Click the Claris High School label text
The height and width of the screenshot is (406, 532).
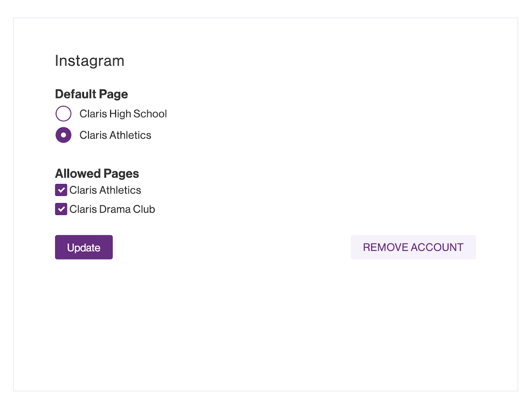[x=123, y=114]
